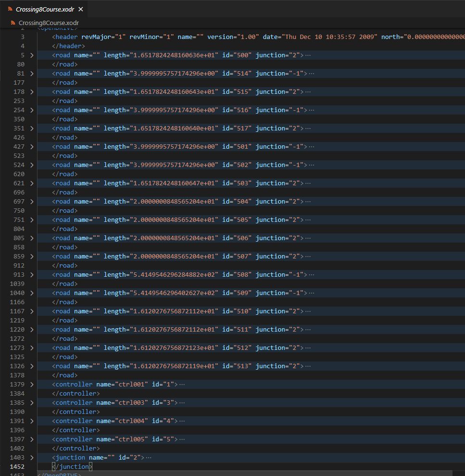Expand folded road id 507 at line 859
The width and height of the screenshot is (465, 476).
tap(32, 257)
